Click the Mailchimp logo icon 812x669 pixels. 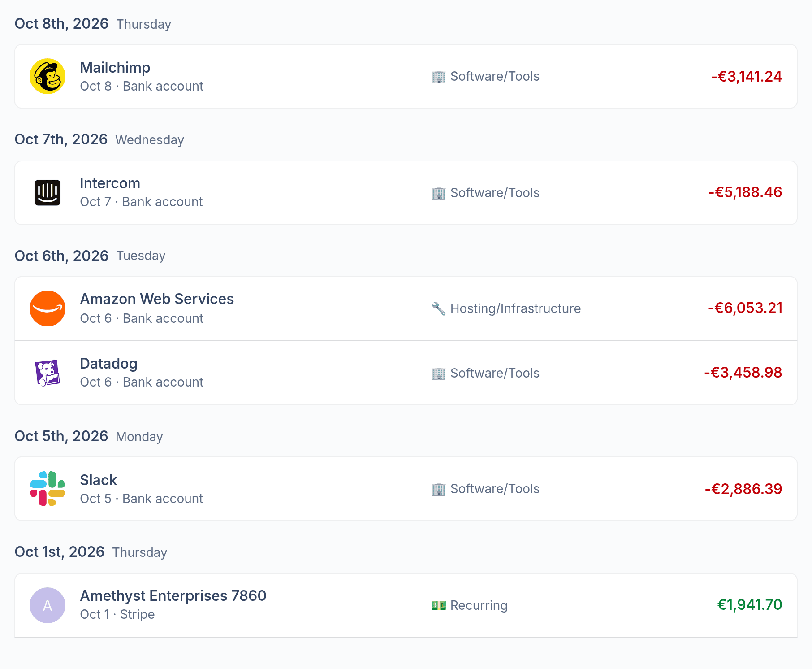point(48,76)
